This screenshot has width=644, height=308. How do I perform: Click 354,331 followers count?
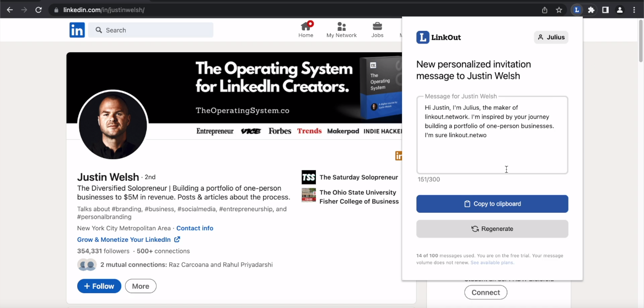103,251
